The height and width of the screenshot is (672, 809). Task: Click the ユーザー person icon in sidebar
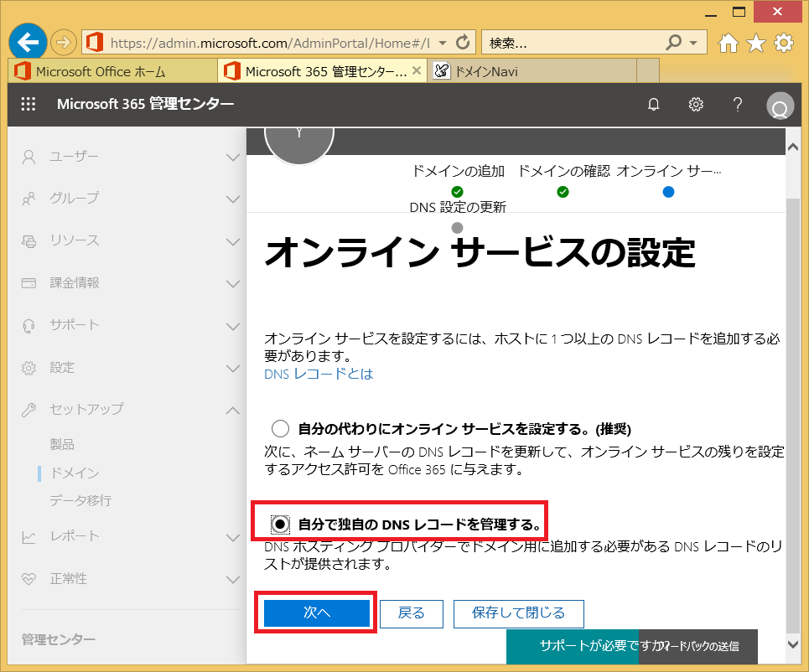(x=29, y=157)
